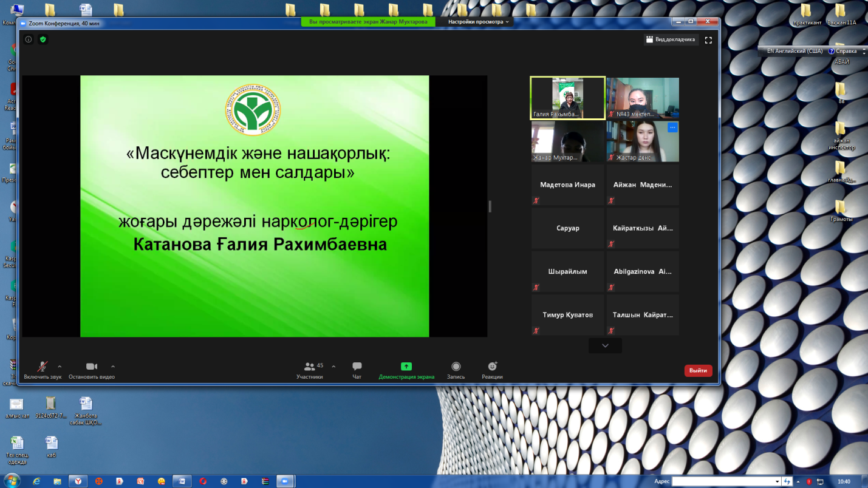
Task: Open the Word document in taskbar
Action: click(182, 481)
